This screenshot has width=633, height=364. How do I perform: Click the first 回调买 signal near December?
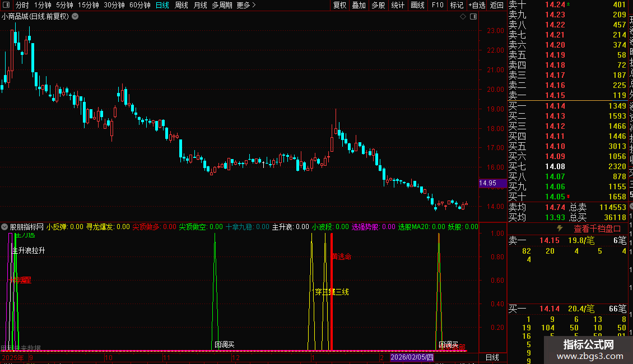coord(225,344)
